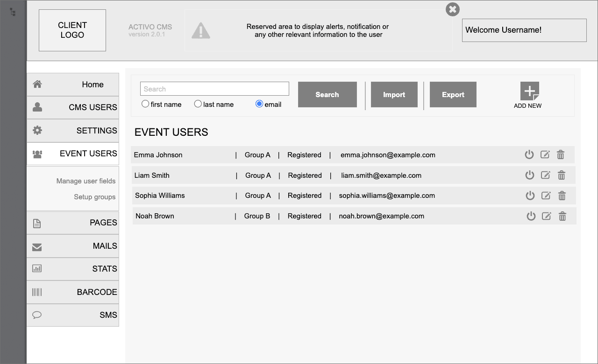Click power icon in Sophia Williams row
This screenshot has width=598, height=364.
click(x=530, y=196)
